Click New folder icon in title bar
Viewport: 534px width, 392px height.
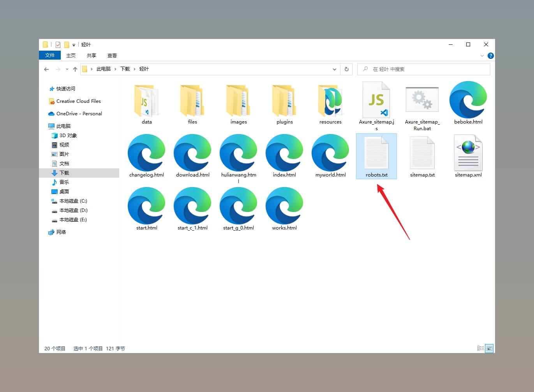[67, 44]
